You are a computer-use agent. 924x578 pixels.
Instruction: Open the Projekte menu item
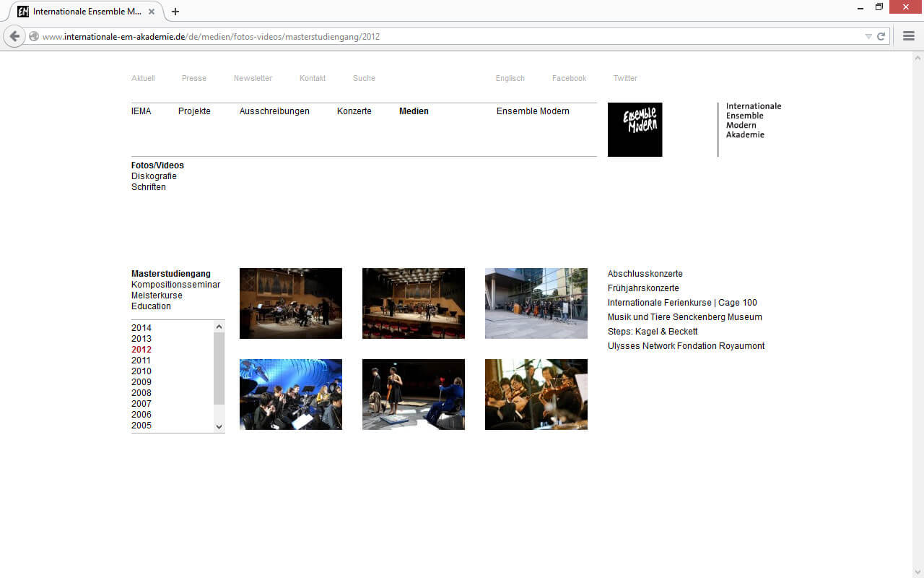click(x=194, y=111)
